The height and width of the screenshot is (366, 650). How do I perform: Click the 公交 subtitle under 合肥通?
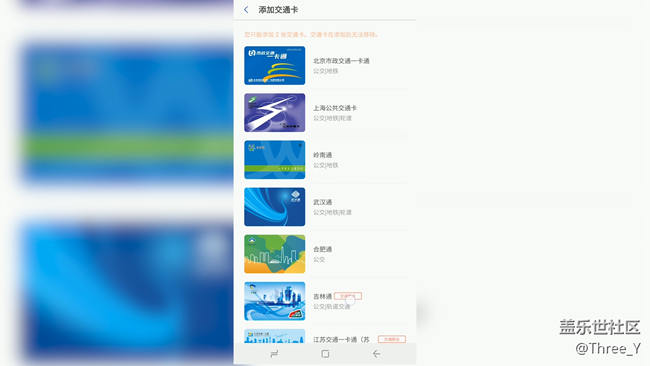[319, 259]
